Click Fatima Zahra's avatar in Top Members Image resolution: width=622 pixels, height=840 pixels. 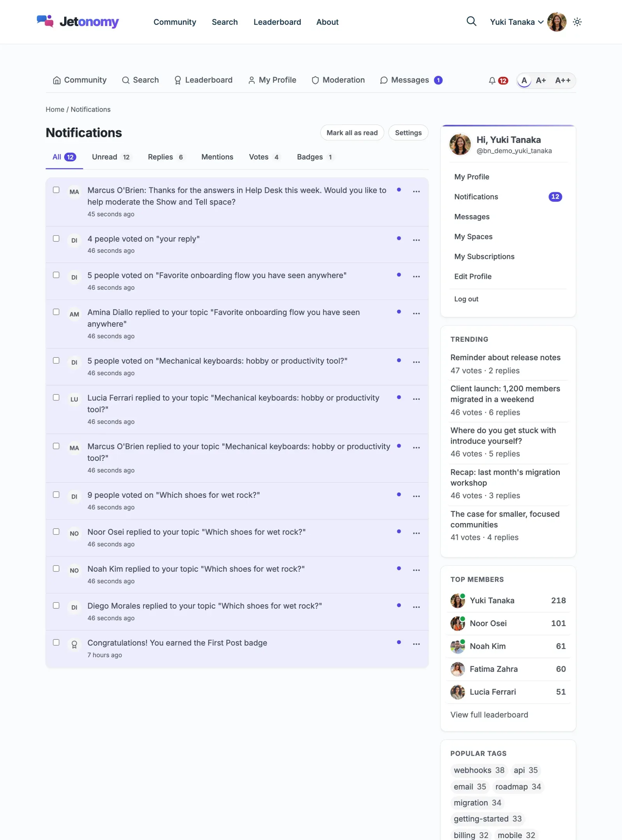point(458,669)
